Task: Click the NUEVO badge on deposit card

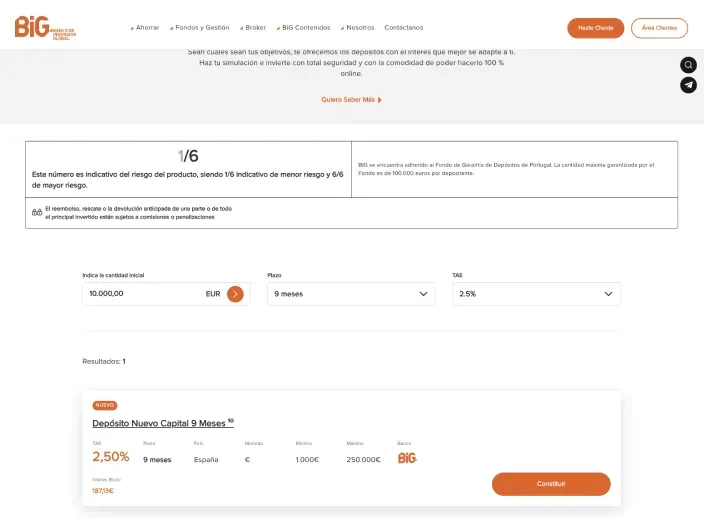Action: (x=105, y=405)
